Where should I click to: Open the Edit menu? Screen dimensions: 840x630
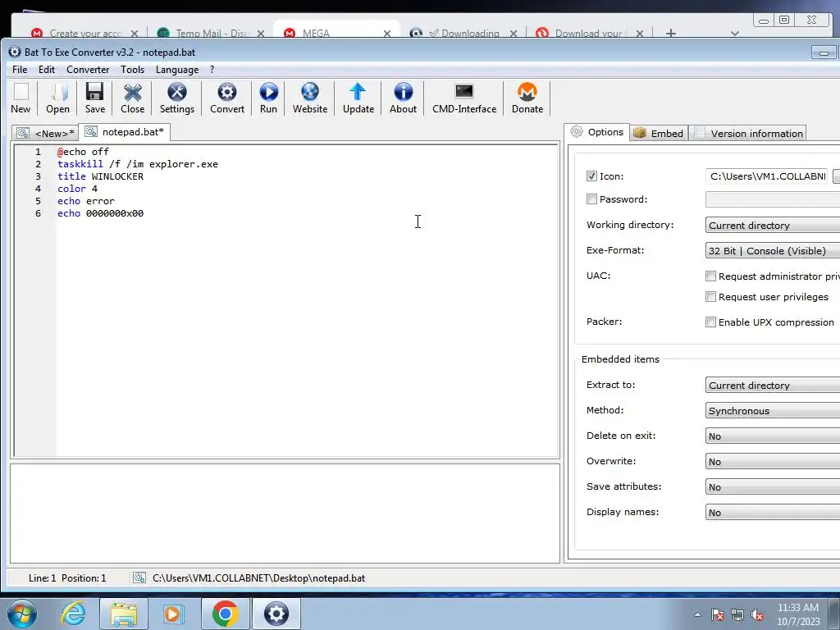[x=47, y=70]
